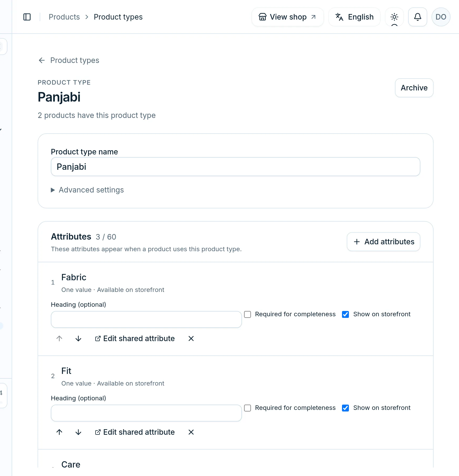
Task: Click "2 products have this product type" text
Action: tap(97, 115)
